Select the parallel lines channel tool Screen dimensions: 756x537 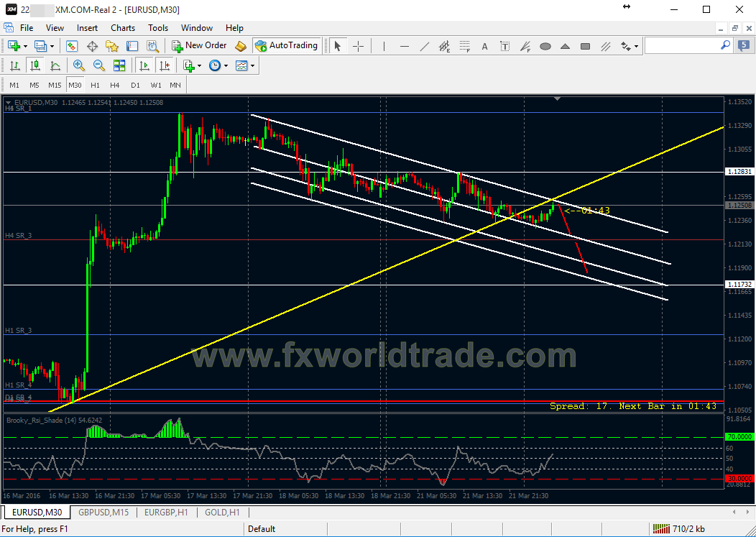[606, 46]
